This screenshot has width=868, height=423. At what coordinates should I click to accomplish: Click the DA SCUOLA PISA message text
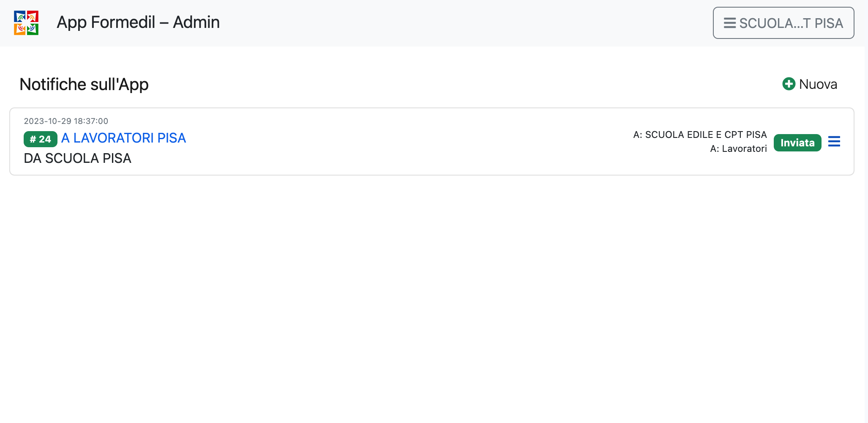pos(77,158)
